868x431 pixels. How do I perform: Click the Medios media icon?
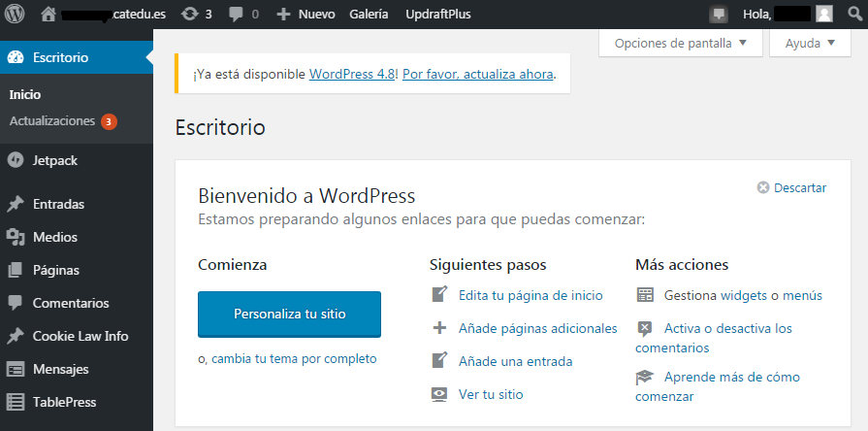(x=16, y=237)
